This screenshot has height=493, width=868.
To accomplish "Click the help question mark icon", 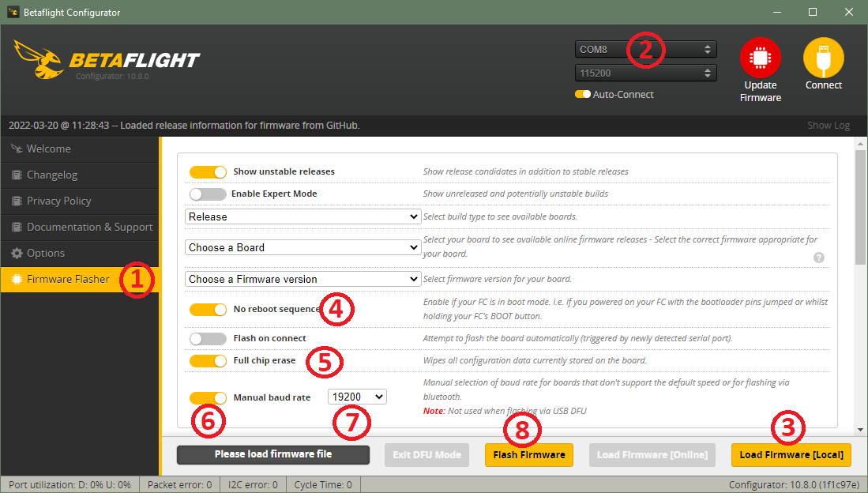I will coord(819,258).
